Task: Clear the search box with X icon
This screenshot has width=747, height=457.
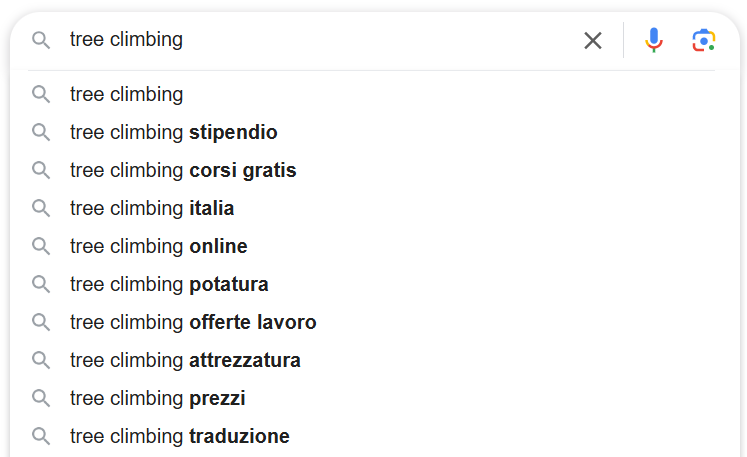Action: (x=593, y=40)
